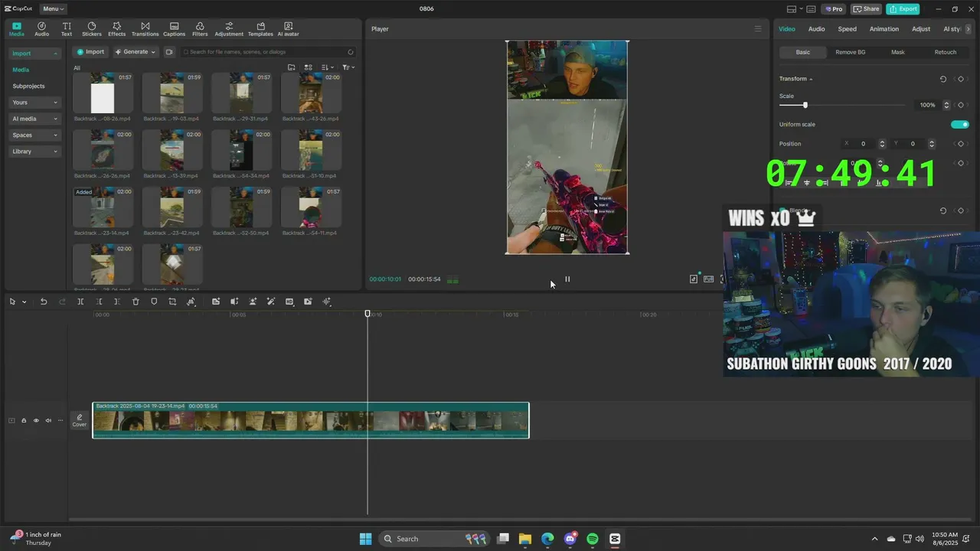This screenshot has height=551, width=980.
Task: Open the Templates panel
Action: [260, 29]
